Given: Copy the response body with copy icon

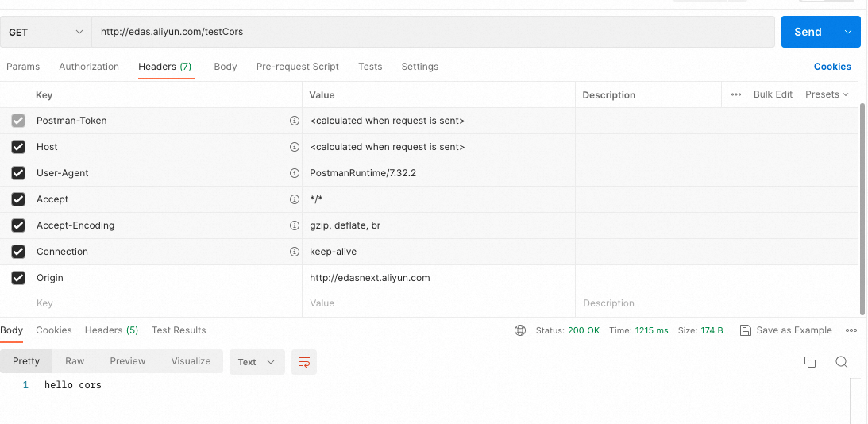Looking at the screenshot, I should [810, 362].
